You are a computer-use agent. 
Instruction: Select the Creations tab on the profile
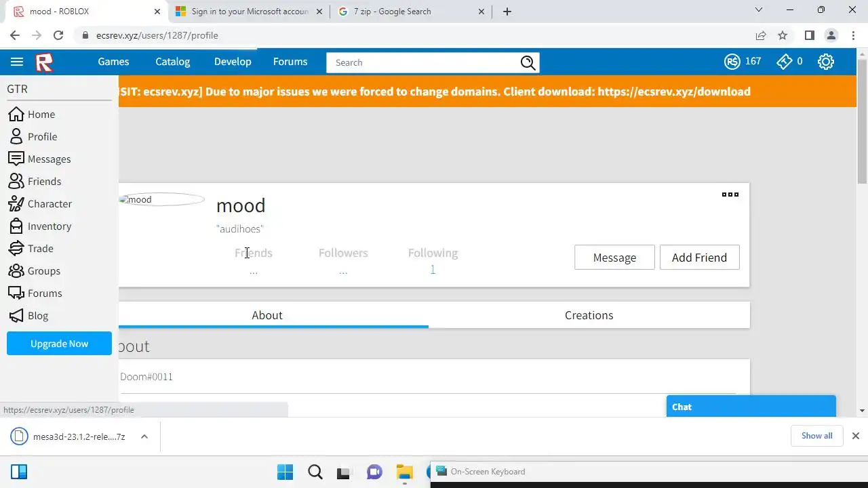[589, 315]
